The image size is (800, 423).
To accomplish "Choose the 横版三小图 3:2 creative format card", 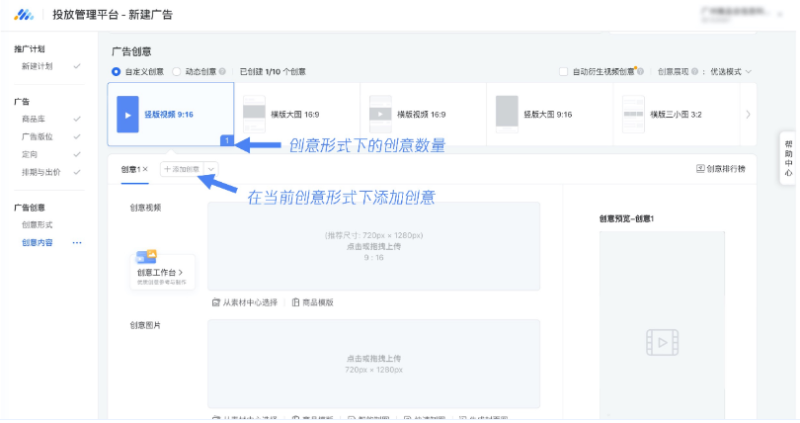I will (x=677, y=114).
